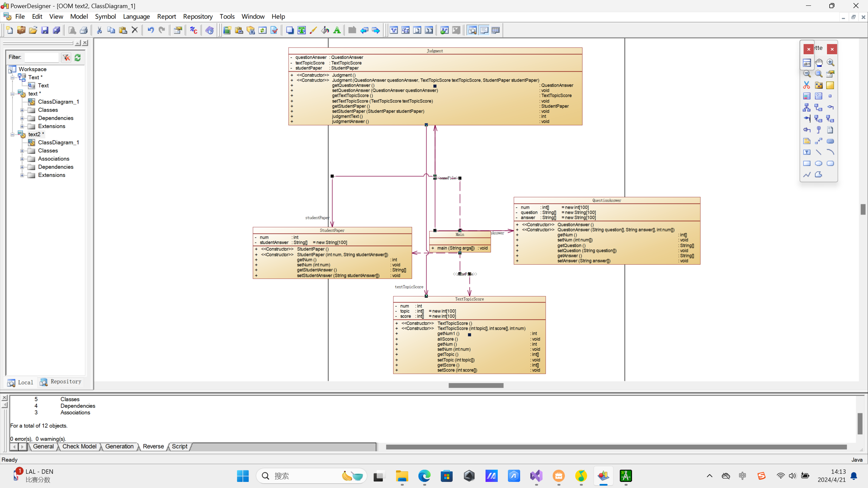Expand the Associations folder under text2
The height and width of the screenshot is (488, 868).
(22, 159)
